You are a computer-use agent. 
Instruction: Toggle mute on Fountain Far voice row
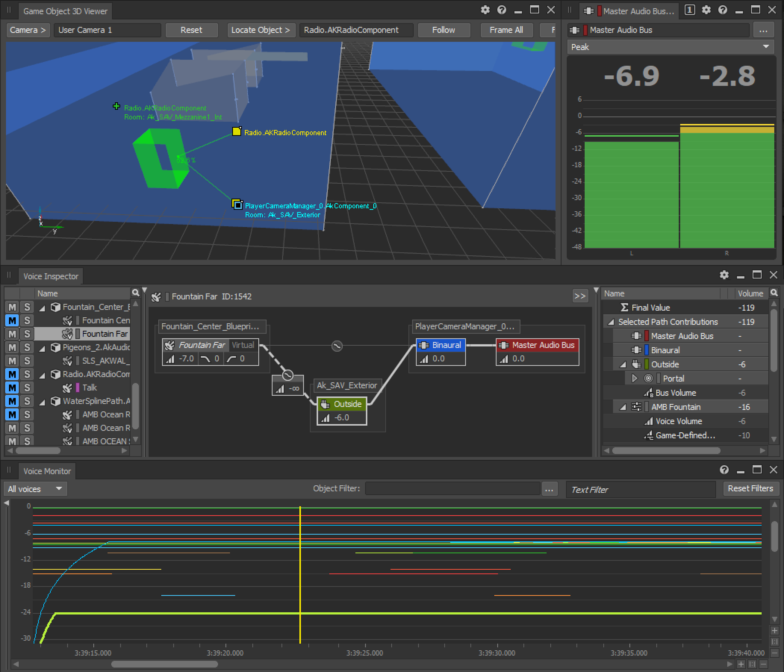pos(12,335)
